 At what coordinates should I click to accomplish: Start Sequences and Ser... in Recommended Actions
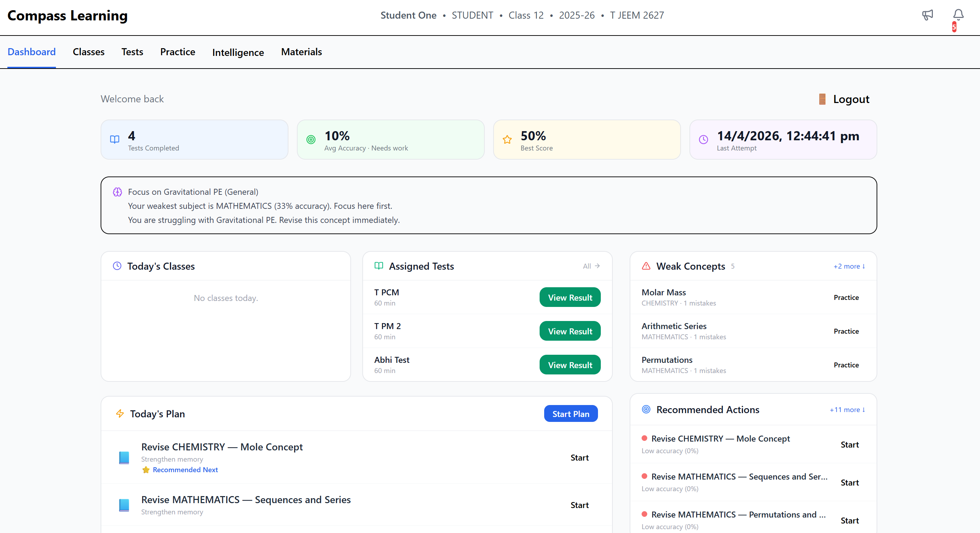pyautogui.click(x=849, y=483)
